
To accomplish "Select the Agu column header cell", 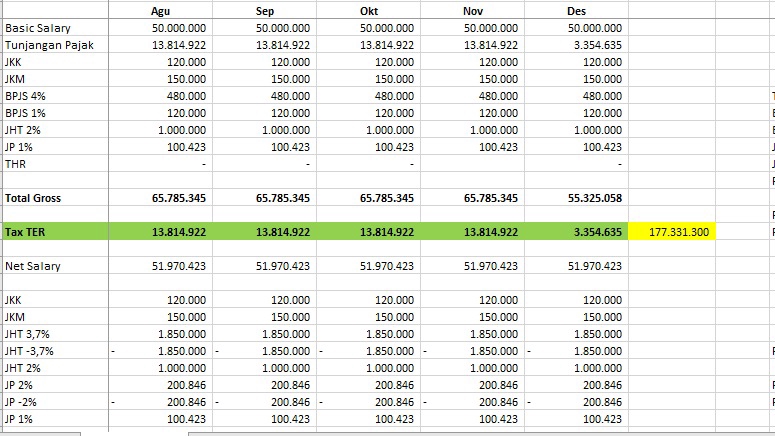I will tap(161, 11).
